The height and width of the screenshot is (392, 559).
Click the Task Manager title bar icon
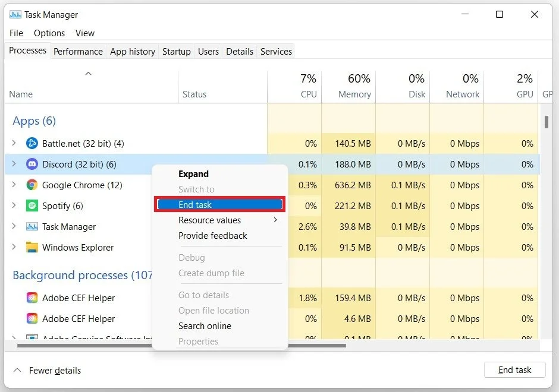(15, 15)
